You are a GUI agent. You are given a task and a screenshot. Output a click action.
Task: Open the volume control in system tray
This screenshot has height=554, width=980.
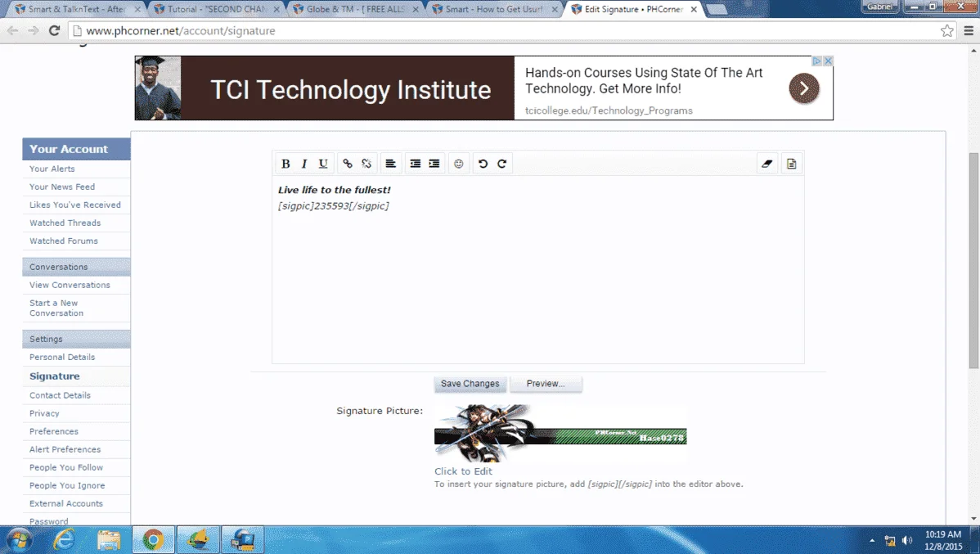(907, 540)
